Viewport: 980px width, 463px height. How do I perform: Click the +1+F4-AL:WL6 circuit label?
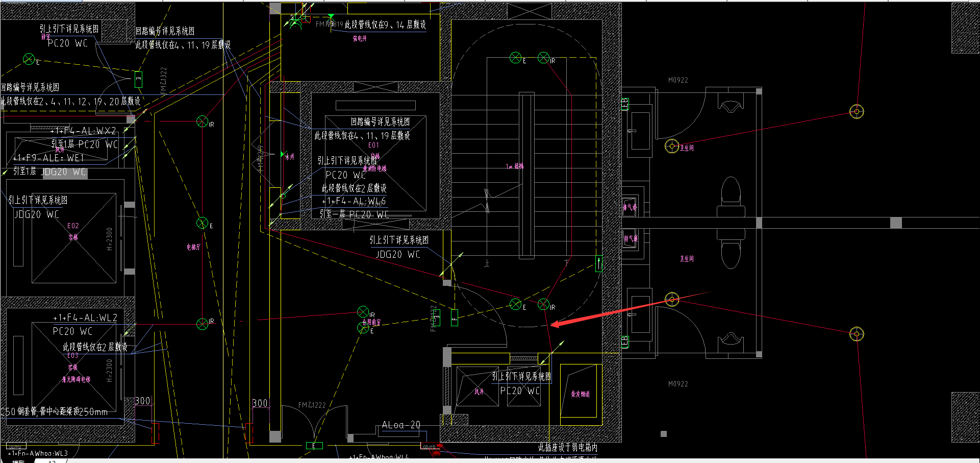tap(354, 201)
